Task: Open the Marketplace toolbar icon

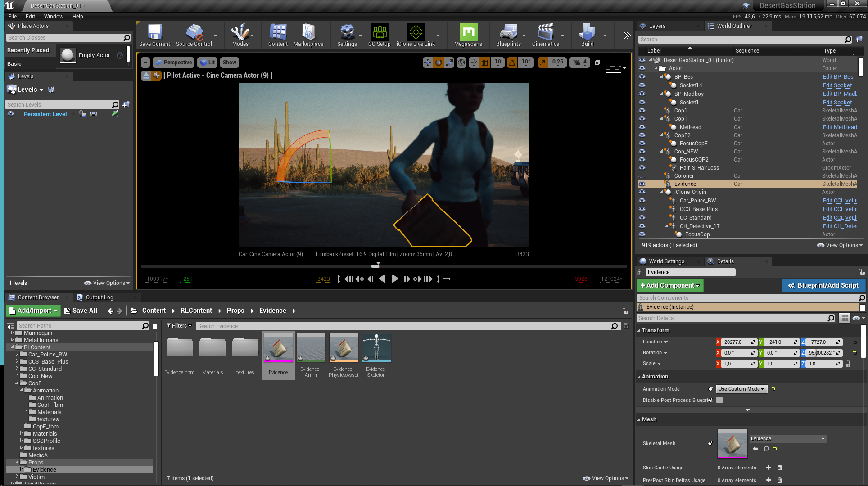Action: click(x=308, y=35)
